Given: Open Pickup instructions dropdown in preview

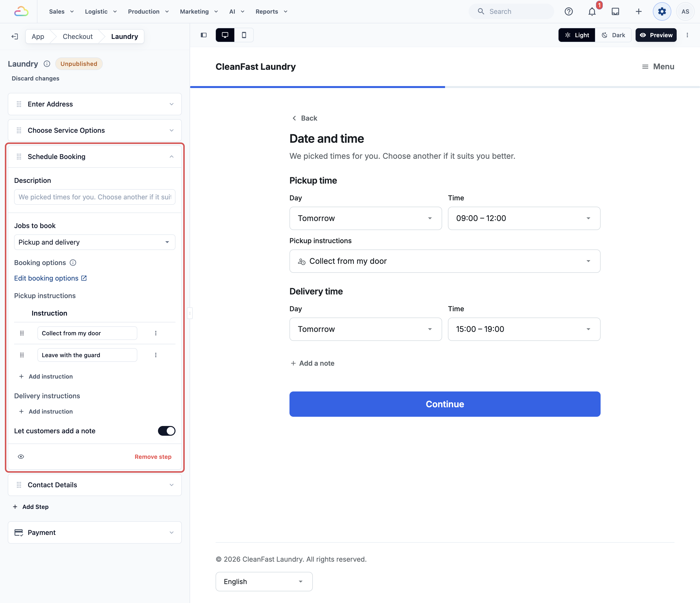Looking at the screenshot, I should tap(445, 261).
